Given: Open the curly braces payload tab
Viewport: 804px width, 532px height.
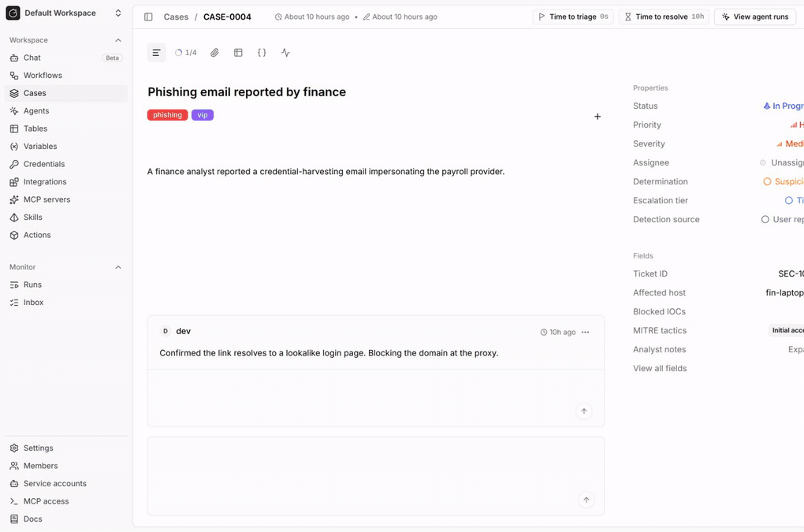Looking at the screenshot, I should click(x=262, y=53).
